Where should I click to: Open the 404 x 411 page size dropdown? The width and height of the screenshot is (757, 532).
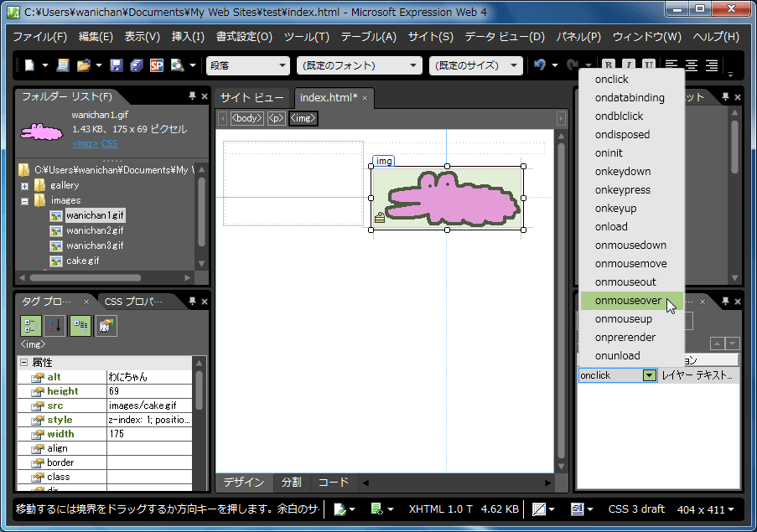[x=705, y=509]
